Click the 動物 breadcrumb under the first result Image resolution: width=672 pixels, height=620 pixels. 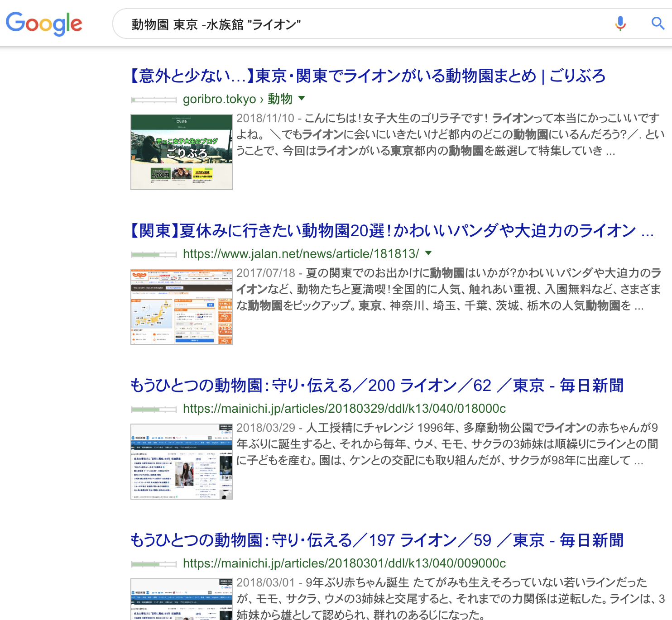click(x=281, y=99)
